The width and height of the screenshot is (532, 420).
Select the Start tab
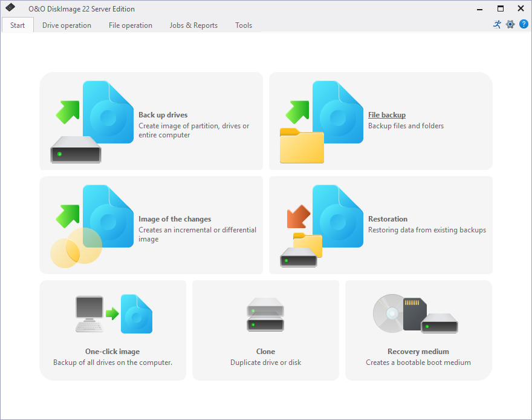point(18,25)
